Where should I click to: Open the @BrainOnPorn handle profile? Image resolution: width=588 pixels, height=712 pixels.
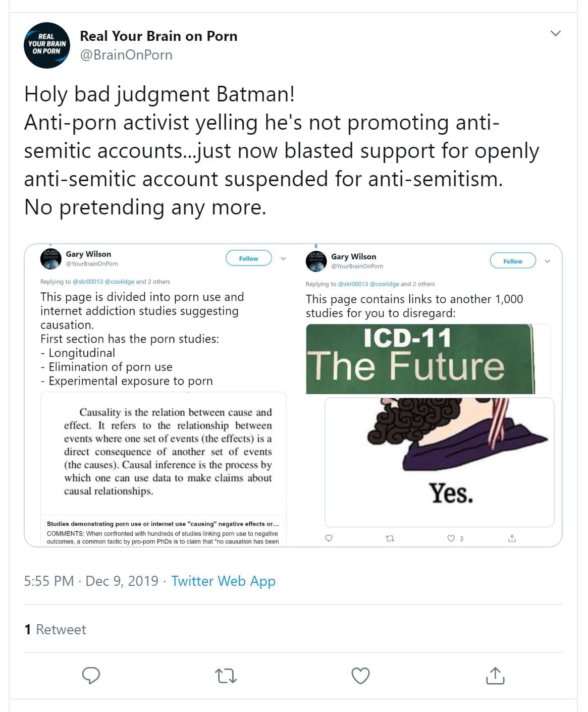(126, 55)
